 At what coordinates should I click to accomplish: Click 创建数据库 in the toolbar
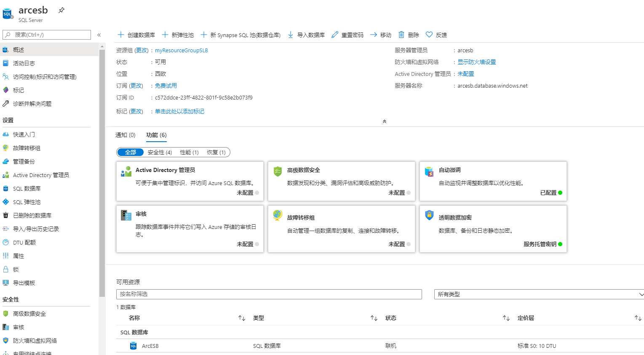point(136,35)
